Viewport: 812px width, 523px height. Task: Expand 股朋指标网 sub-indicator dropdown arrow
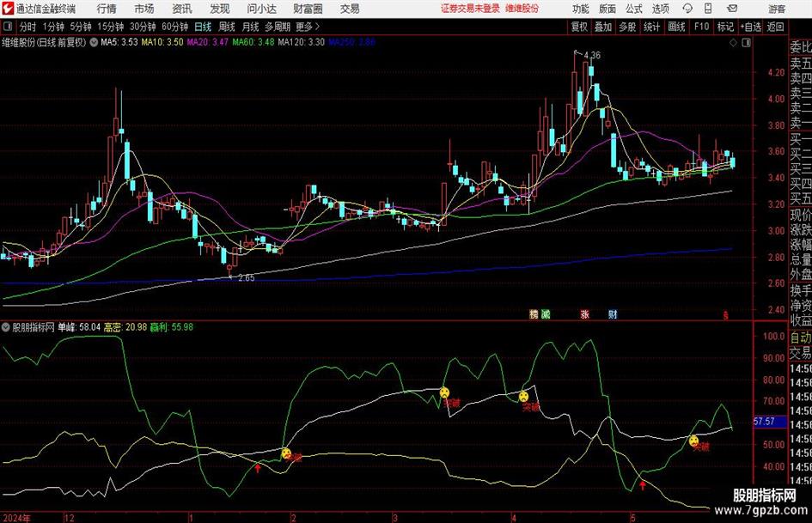[6, 327]
